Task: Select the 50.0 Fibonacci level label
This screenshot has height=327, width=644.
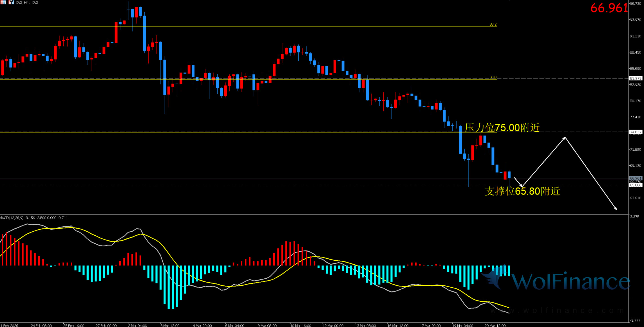Action: (493, 77)
